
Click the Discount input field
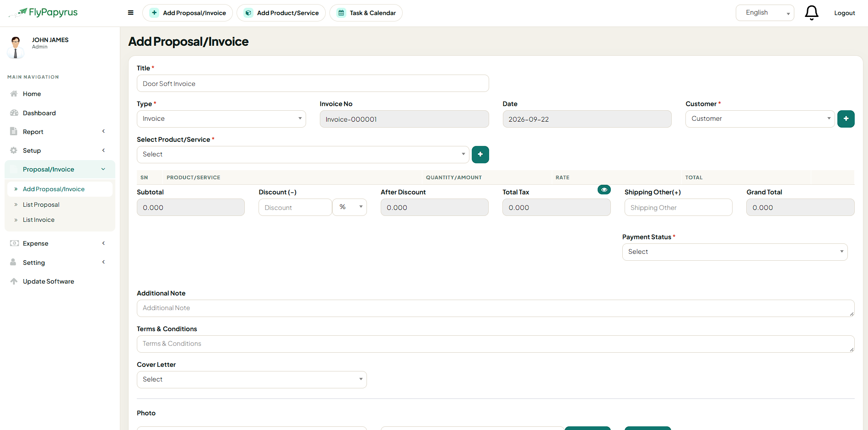pos(295,207)
